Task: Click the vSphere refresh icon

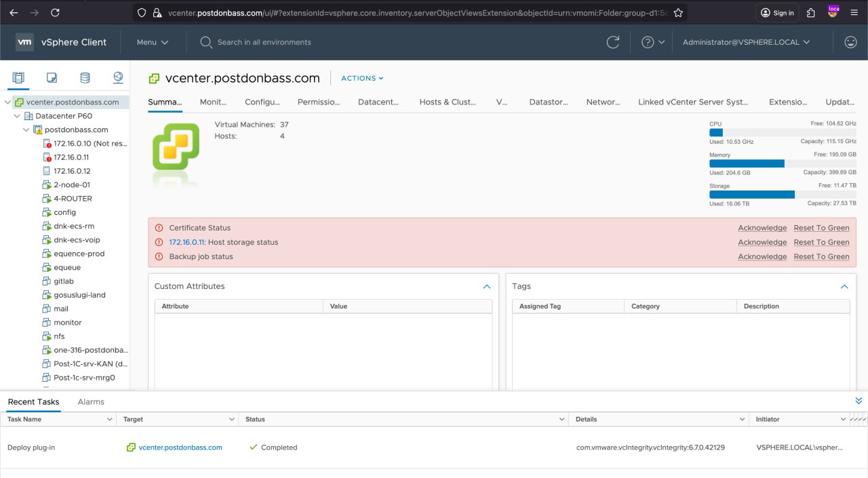Action: tap(613, 42)
